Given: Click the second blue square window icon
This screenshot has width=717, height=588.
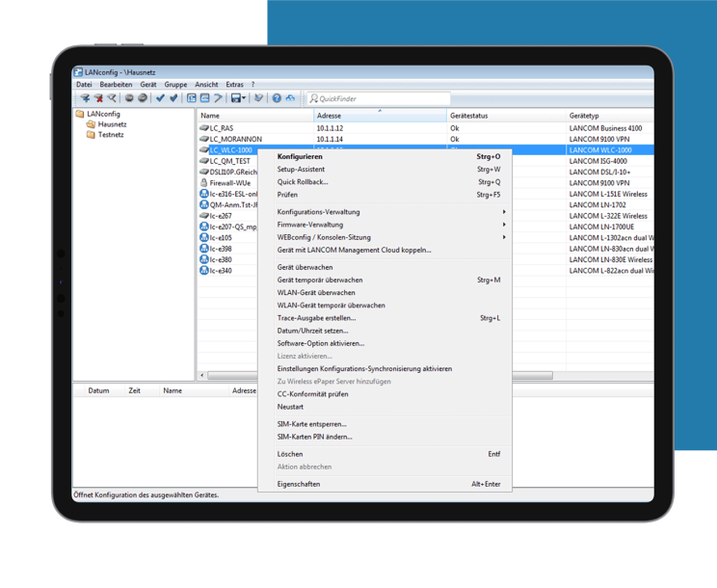Looking at the screenshot, I should click(205, 98).
